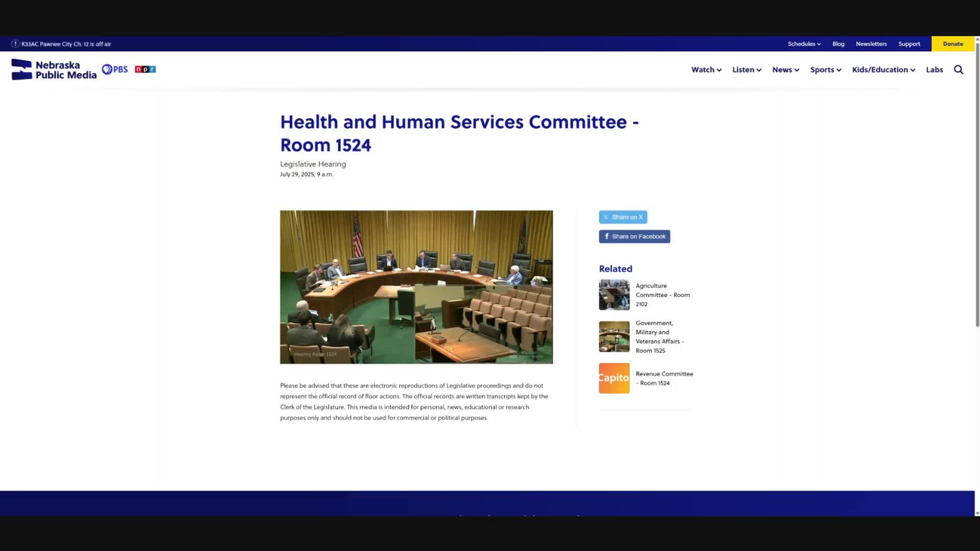Screen dimensions: 980x551
Task: Click the off-air alert exclamation icon
Action: tap(15, 44)
